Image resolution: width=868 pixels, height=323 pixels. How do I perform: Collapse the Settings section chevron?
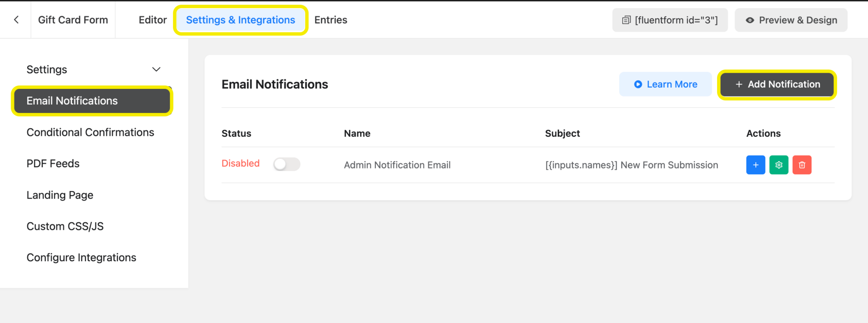click(156, 69)
